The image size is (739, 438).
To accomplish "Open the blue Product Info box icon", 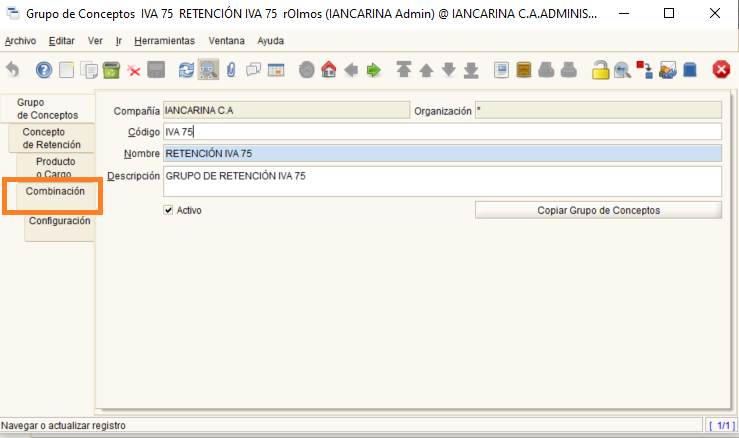I will [x=690, y=70].
